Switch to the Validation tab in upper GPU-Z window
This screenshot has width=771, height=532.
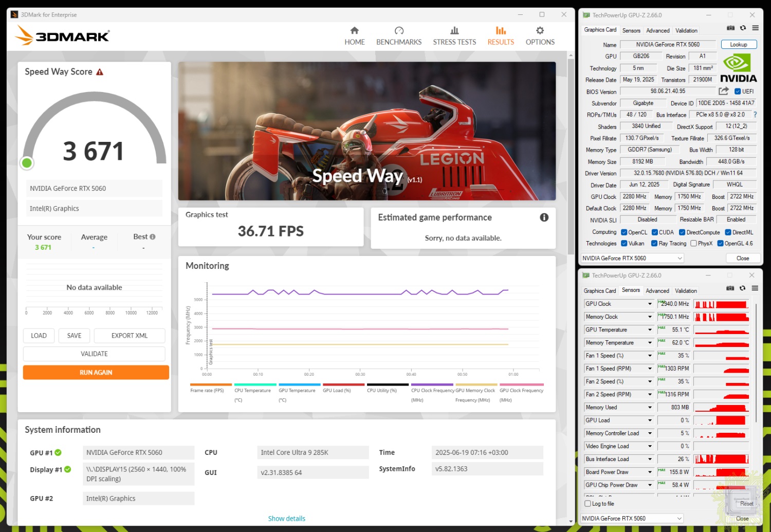[x=686, y=31]
